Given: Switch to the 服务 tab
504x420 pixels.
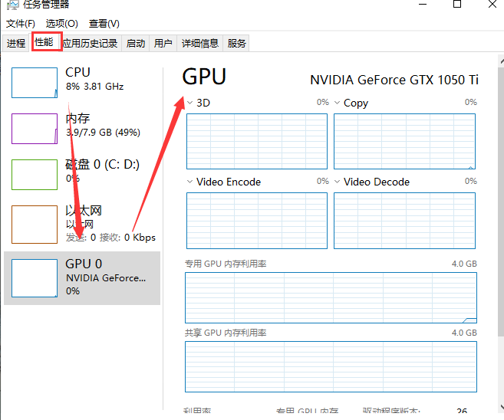Looking at the screenshot, I should [x=237, y=44].
